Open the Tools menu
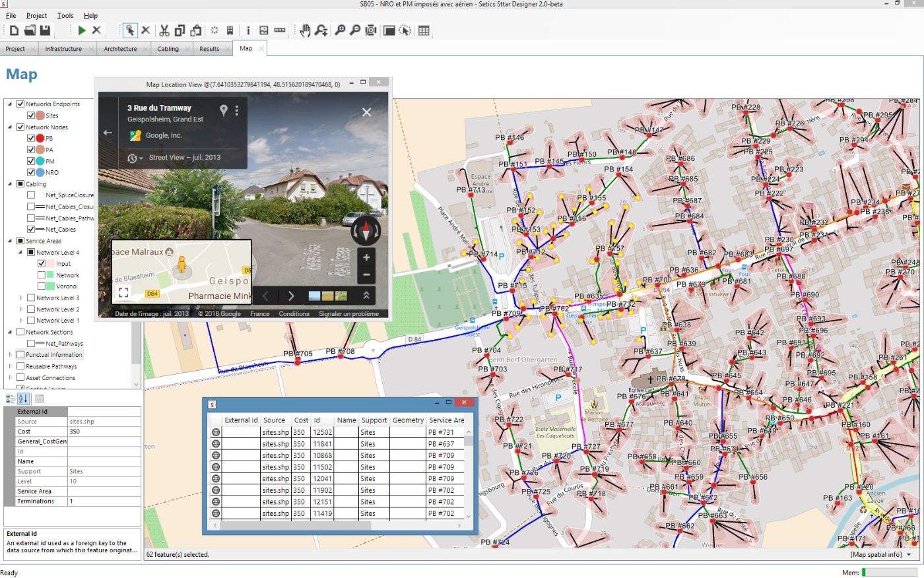Screen dimensions: 924x578 tap(65, 15)
